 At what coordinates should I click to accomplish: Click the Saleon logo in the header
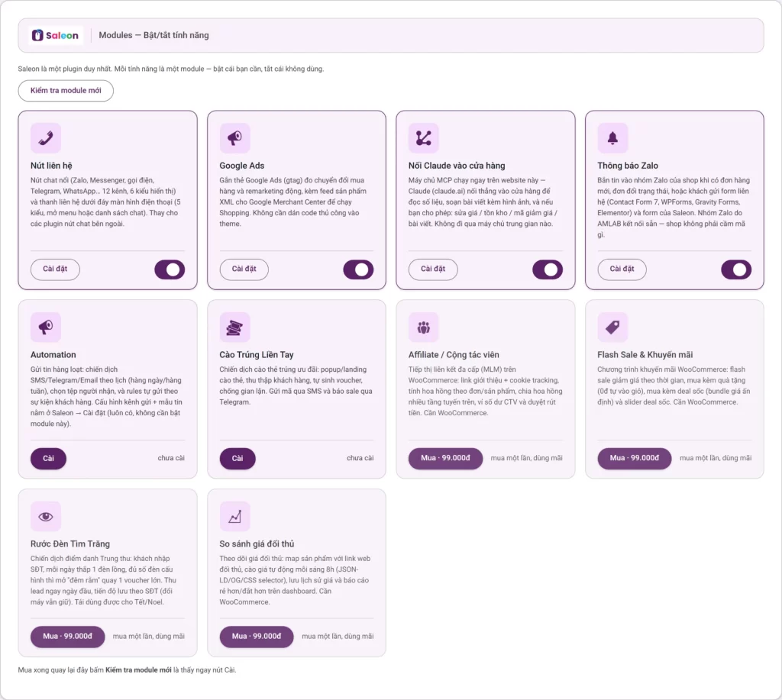[x=55, y=35]
